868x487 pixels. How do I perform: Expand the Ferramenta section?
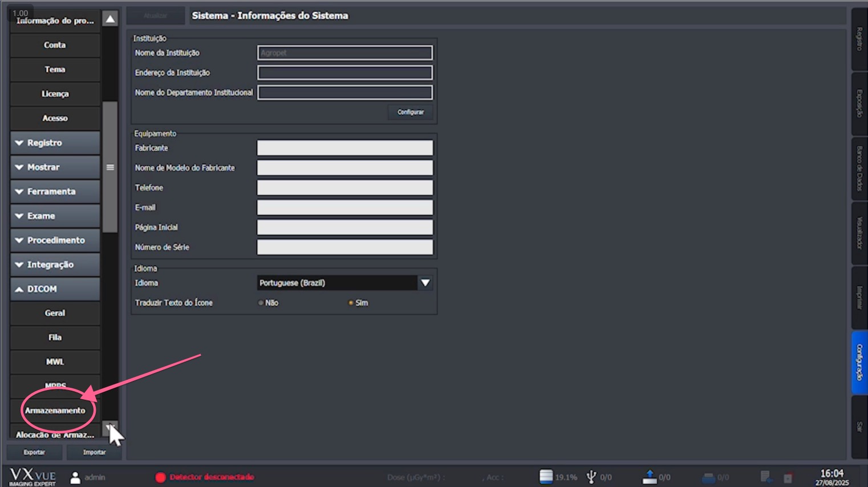click(x=55, y=191)
